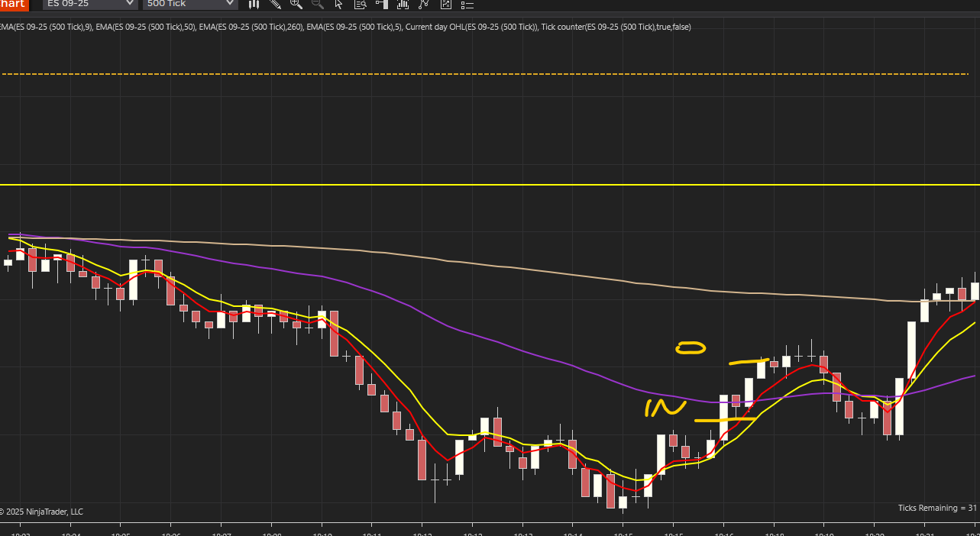Click the zoom out magnifier icon
980x536 pixels.
(317, 4)
